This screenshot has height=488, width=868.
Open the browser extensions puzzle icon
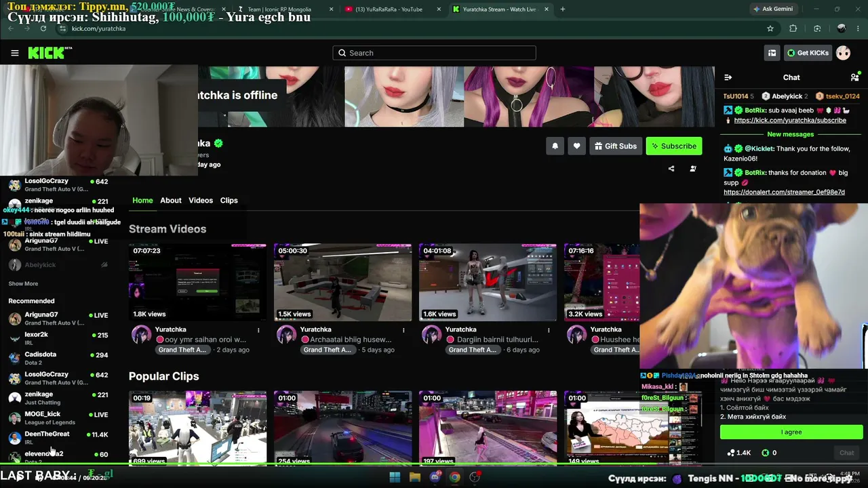[x=793, y=28]
